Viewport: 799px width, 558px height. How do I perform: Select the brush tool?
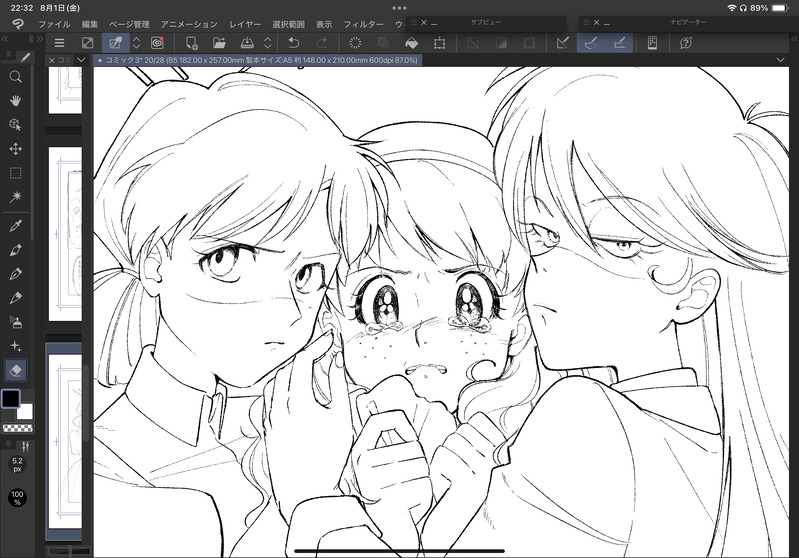(15, 298)
